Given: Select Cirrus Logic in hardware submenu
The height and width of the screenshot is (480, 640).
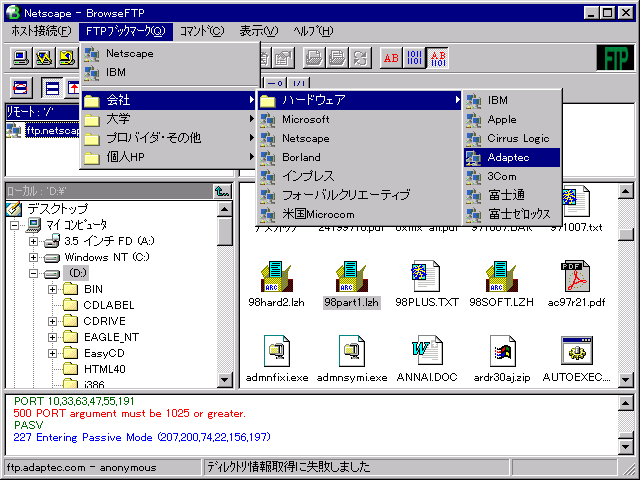Looking at the screenshot, I should click(x=512, y=138).
